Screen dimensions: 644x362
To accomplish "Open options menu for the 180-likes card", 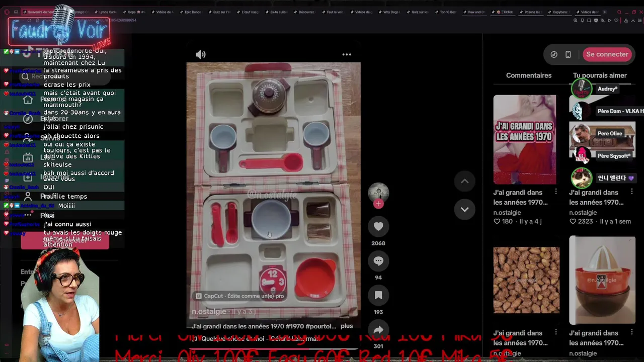I will (x=556, y=192).
